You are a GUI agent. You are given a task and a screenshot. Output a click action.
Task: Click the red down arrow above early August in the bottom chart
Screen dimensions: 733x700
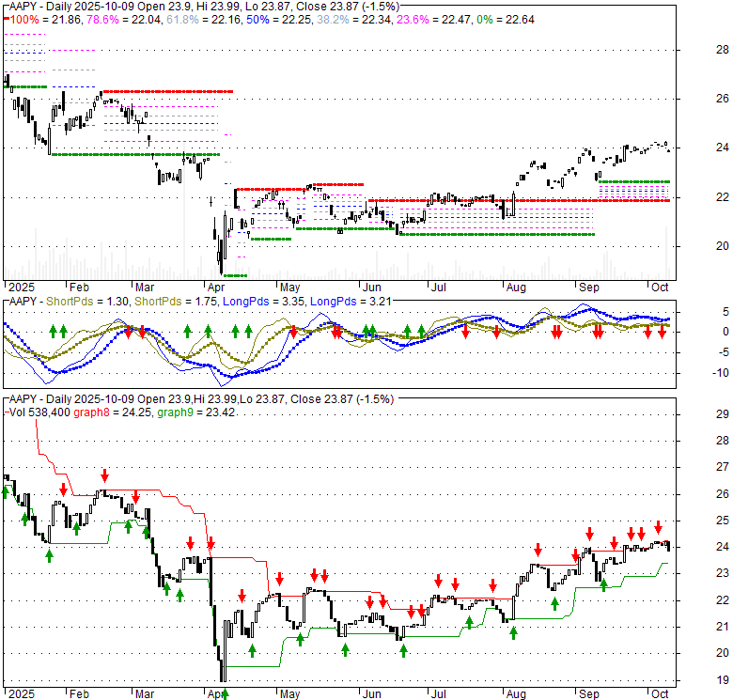pos(538,550)
